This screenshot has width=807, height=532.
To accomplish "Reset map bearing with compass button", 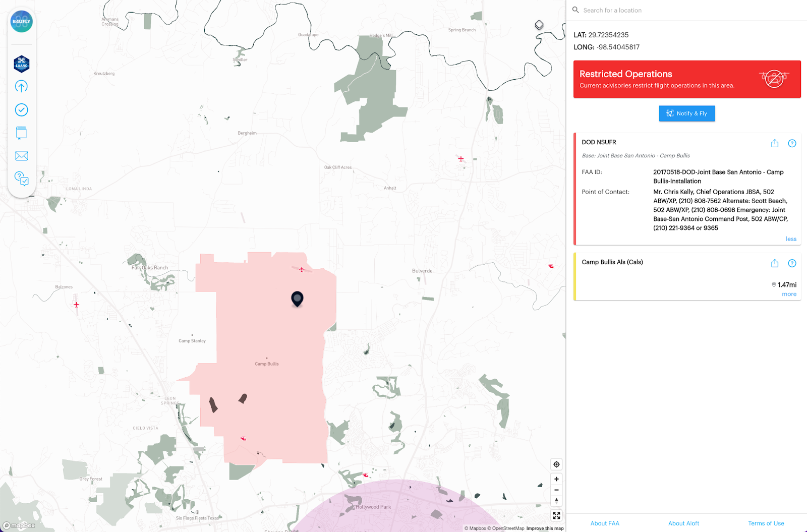I will (x=556, y=501).
